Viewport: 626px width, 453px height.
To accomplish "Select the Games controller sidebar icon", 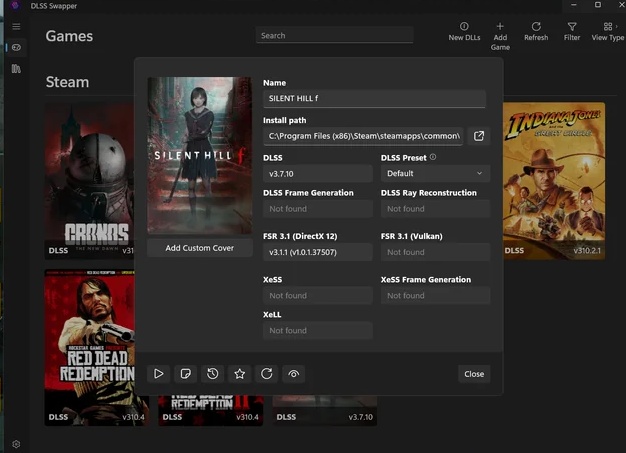I will tap(16, 47).
